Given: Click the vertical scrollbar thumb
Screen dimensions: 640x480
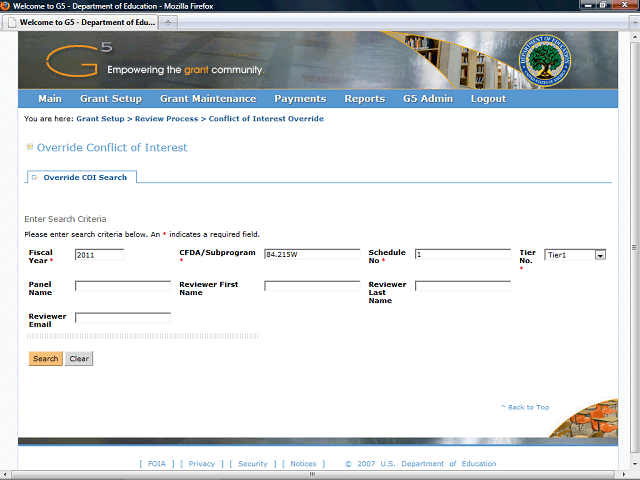Looking at the screenshot, I should click(634, 247).
